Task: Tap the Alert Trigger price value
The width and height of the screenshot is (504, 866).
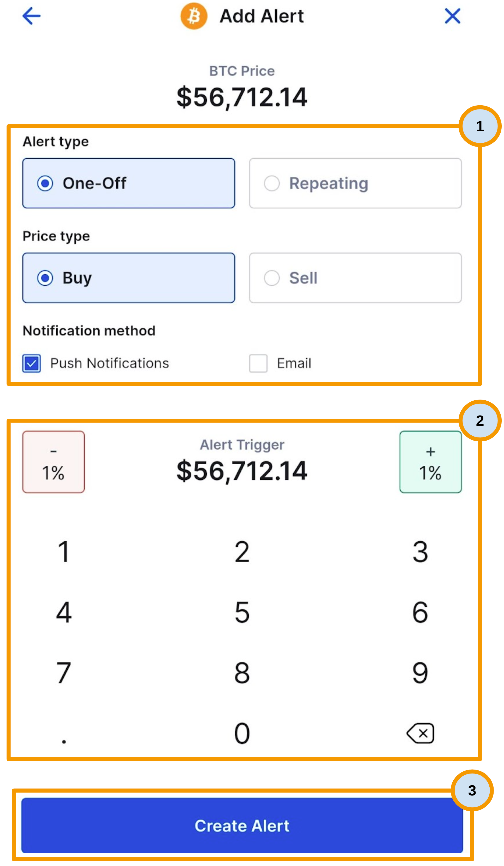Action: (x=242, y=472)
